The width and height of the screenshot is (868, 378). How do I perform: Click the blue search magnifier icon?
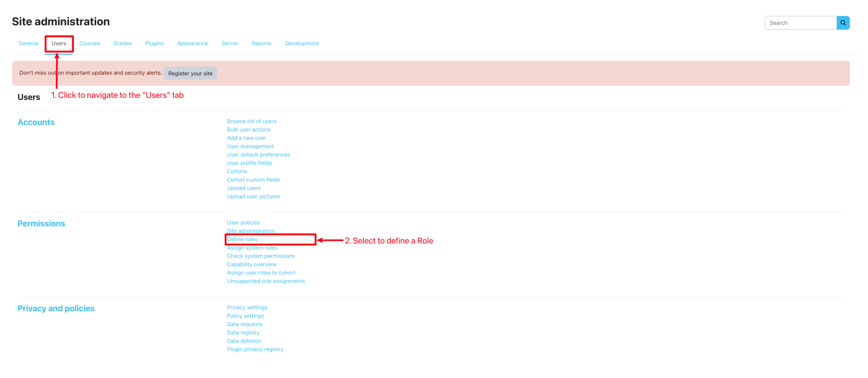[x=843, y=23]
